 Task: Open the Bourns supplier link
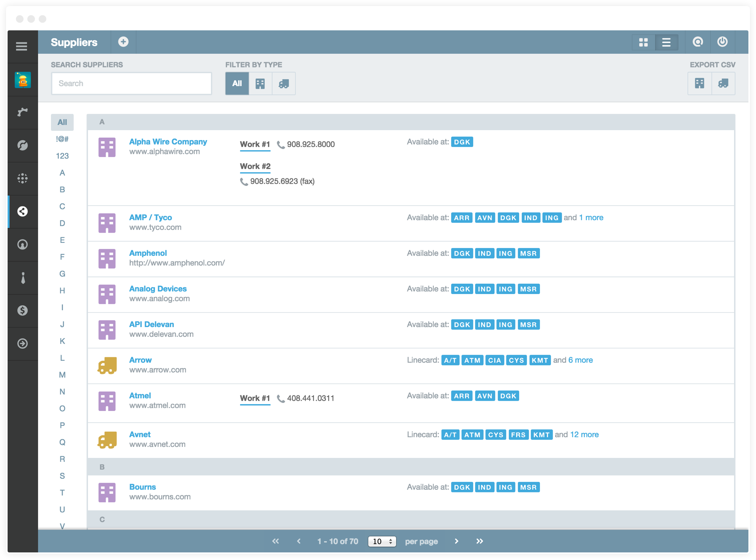tap(142, 487)
